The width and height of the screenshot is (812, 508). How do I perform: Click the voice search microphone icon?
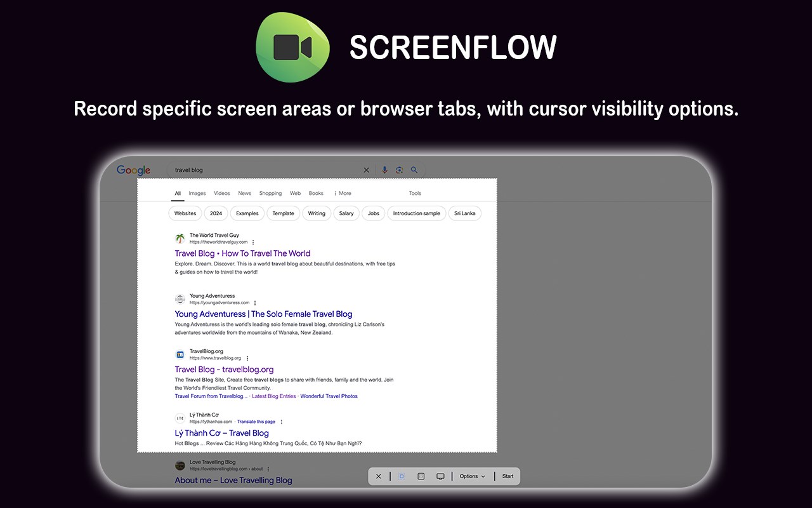(x=384, y=170)
